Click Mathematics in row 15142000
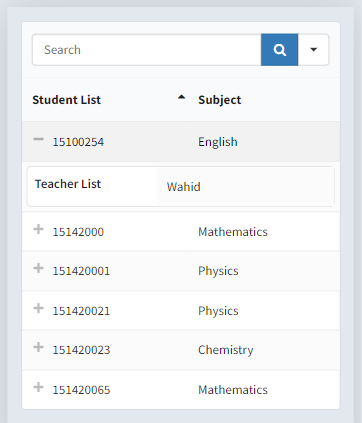This screenshot has width=362, height=423. (x=233, y=232)
